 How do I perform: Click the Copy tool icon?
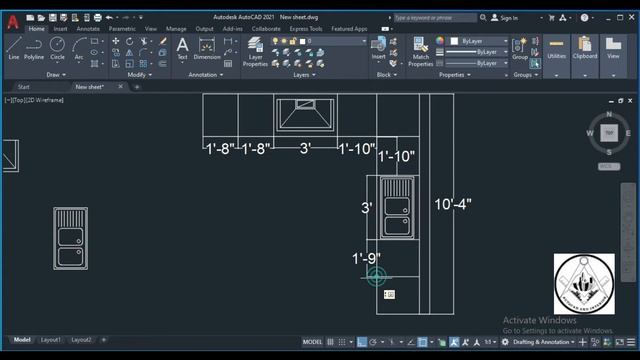click(x=116, y=53)
